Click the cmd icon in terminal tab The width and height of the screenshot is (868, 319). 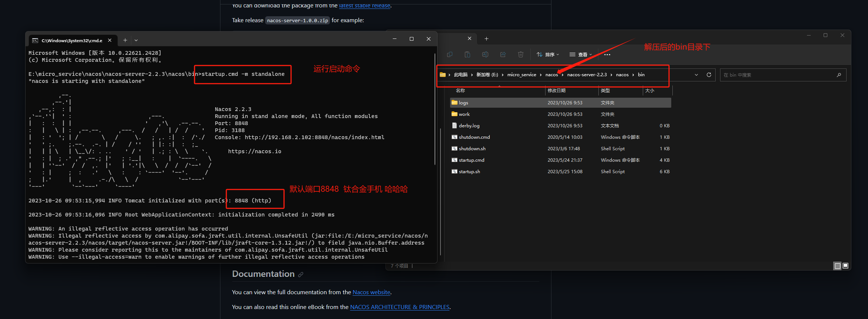coord(35,40)
